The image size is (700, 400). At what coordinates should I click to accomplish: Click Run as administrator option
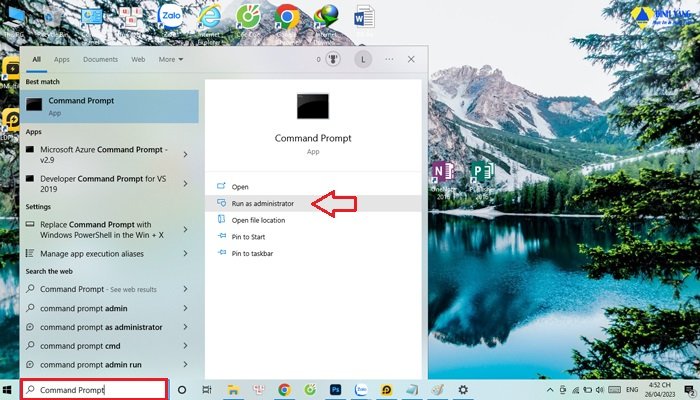262,203
